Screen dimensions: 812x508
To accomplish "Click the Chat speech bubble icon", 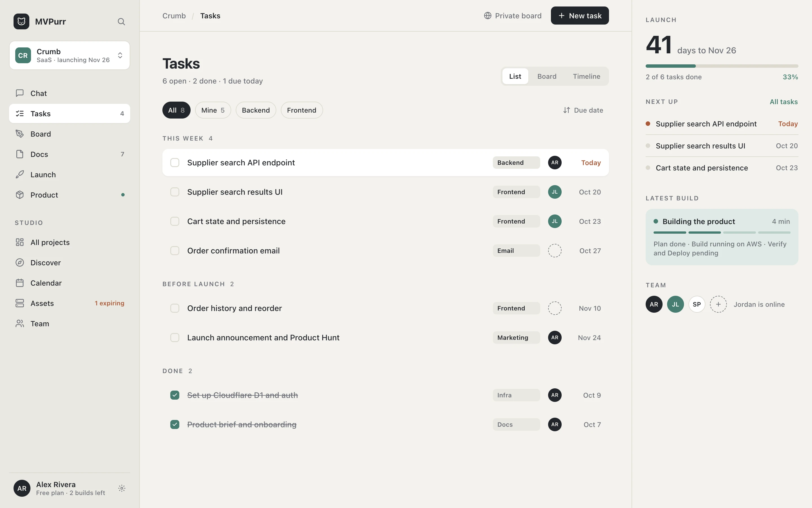I will 20,93.
